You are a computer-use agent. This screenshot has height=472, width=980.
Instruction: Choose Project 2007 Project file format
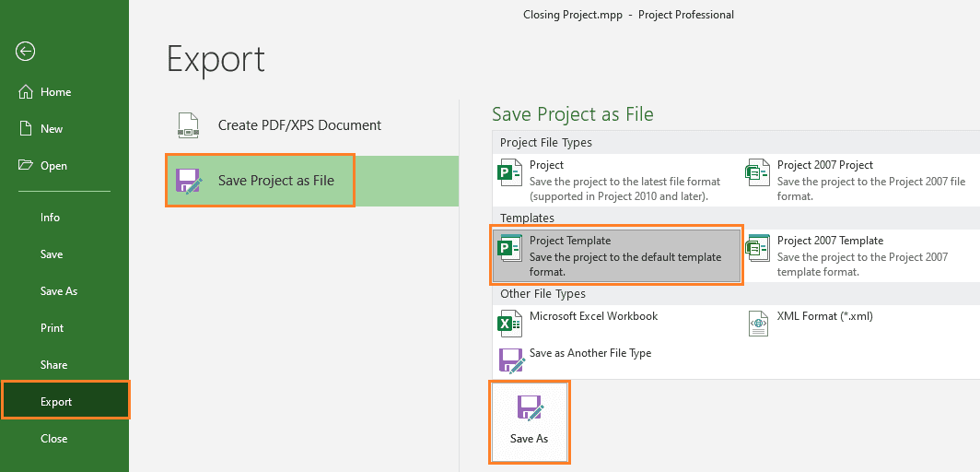pos(861,180)
